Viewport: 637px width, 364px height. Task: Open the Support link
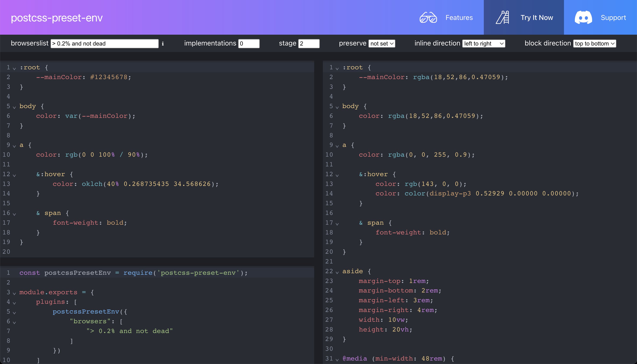point(600,18)
